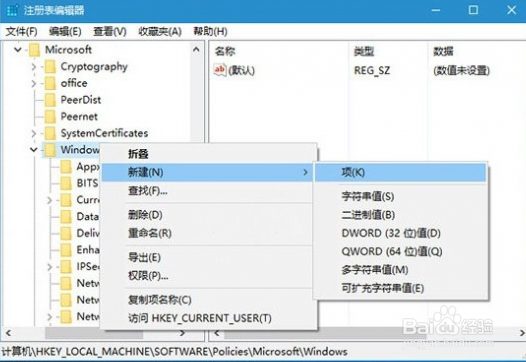Click the 类型 column header
The height and width of the screenshot is (362, 526).
(x=364, y=51)
